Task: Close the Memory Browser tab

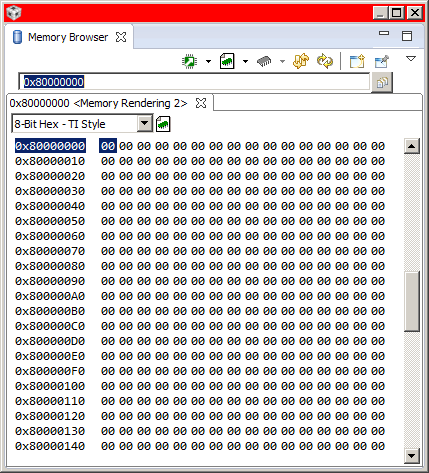Action: tap(121, 37)
